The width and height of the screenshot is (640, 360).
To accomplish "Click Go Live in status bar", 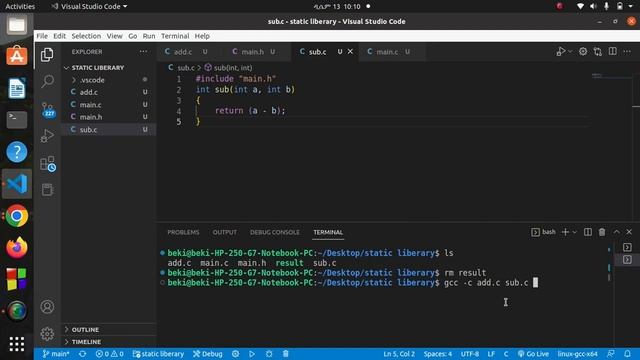I will click(x=533, y=354).
